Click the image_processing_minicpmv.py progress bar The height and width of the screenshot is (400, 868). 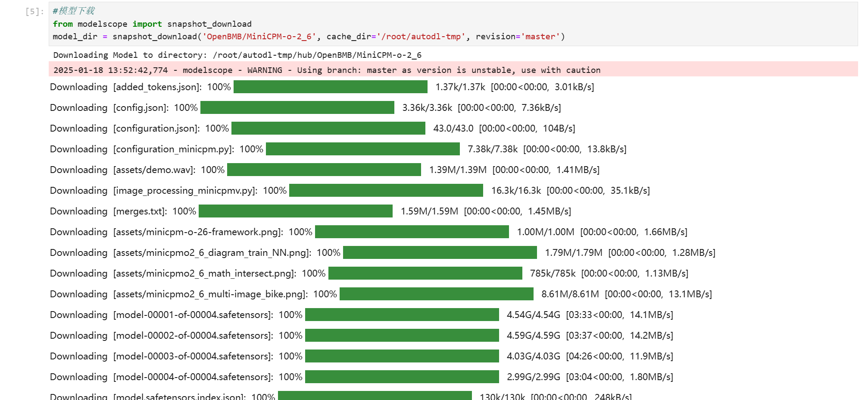click(386, 191)
